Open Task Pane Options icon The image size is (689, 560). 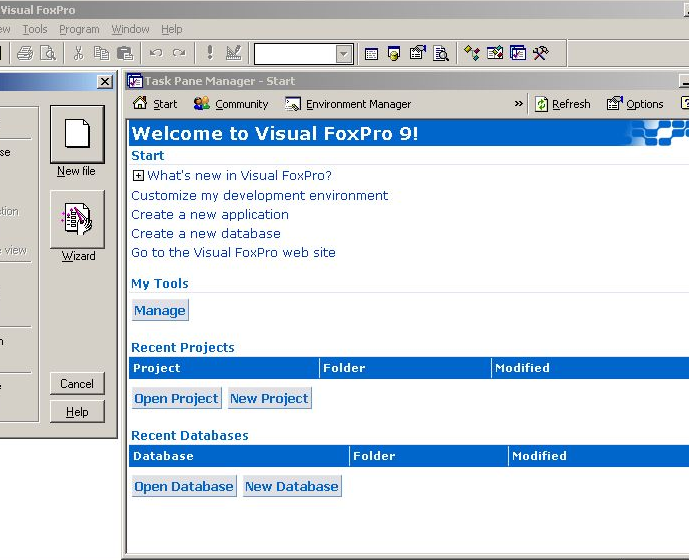615,104
